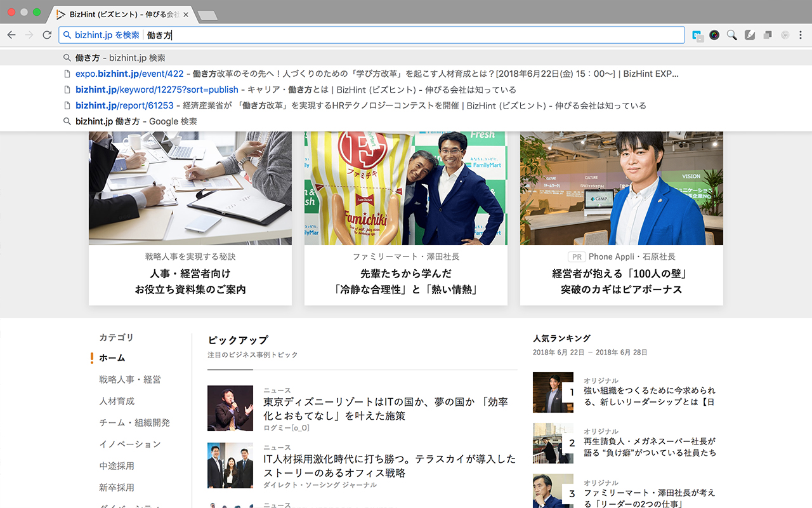Image resolution: width=812 pixels, height=508 pixels.
Task: Select 戦略人事・経営 category
Action: pyautogui.click(x=130, y=380)
